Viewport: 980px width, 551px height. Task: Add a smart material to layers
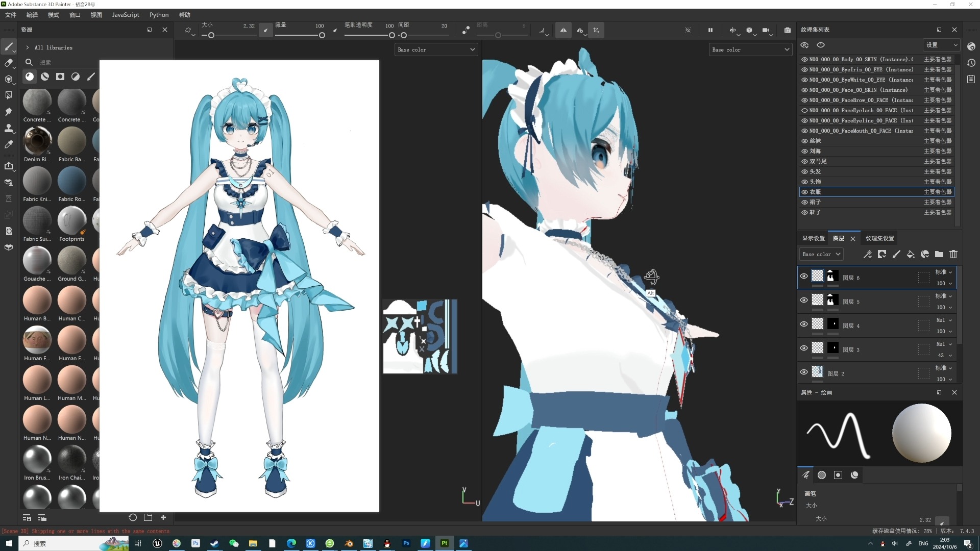click(x=924, y=254)
